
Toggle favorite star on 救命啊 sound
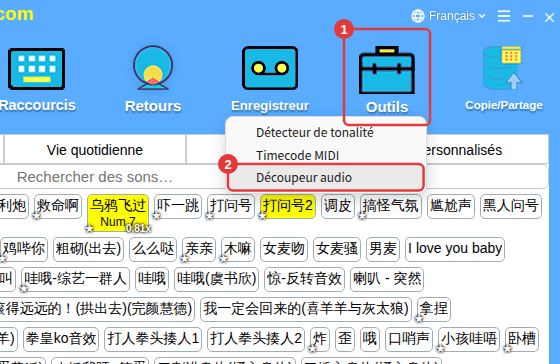[x=36, y=215]
